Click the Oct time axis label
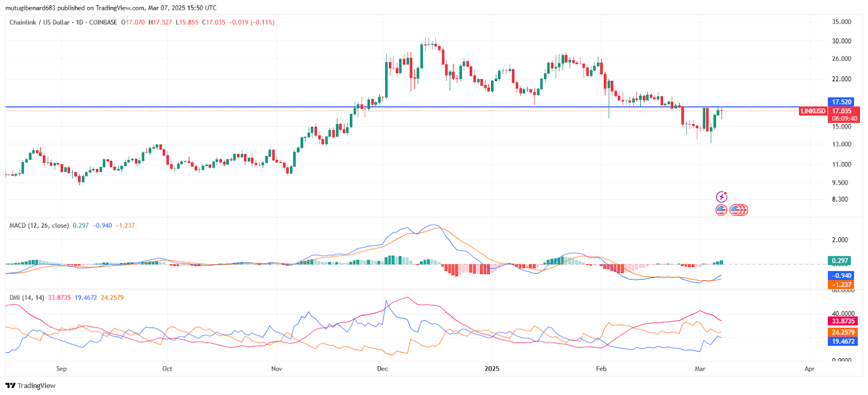This screenshot has height=395, width=868. click(x=167, y=369)
